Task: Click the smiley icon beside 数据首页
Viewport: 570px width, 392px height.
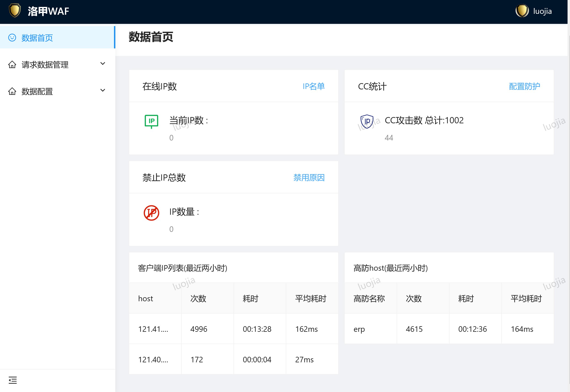Action: tap(12, 38)
